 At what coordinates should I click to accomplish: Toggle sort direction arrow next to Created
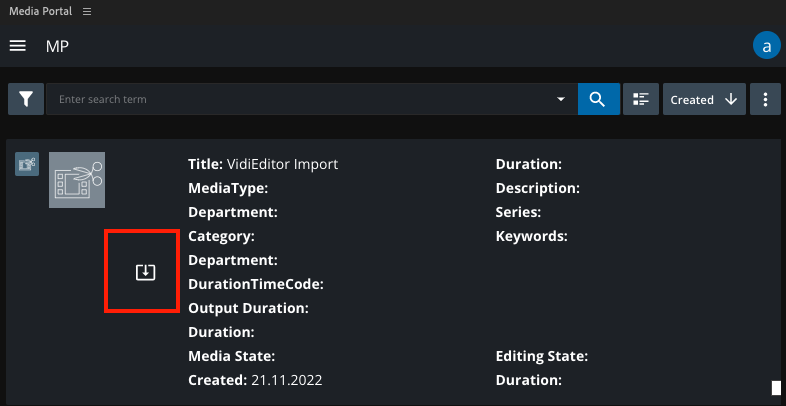pyautogui.click(x=731, y=99)
